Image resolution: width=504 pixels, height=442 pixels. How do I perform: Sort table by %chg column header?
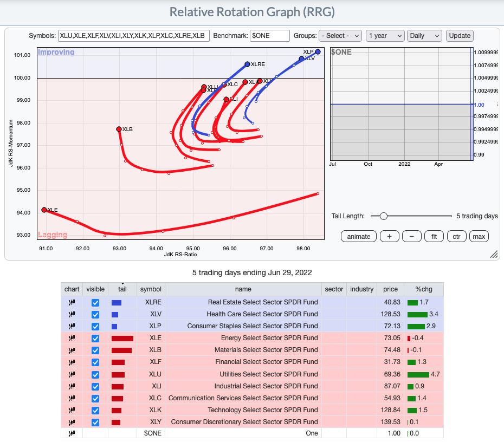coord(424,289)
